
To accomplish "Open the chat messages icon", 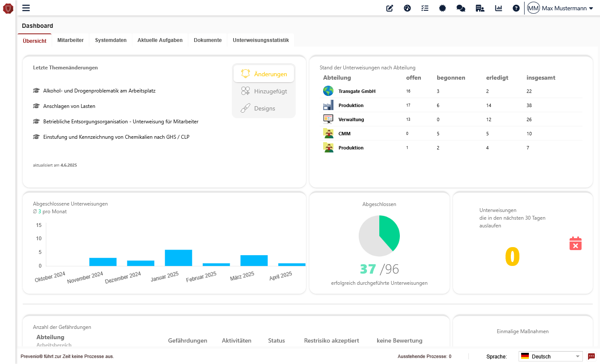I will [x=461, y=8].
